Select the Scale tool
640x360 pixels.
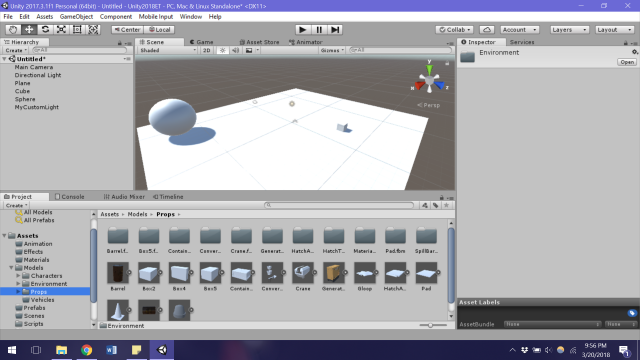click(x=61, y=29)
